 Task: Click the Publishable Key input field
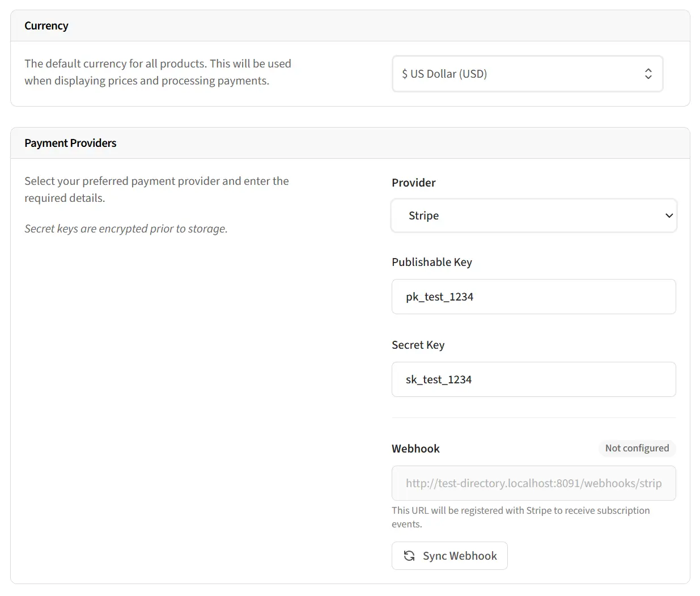tap(533, 297)
